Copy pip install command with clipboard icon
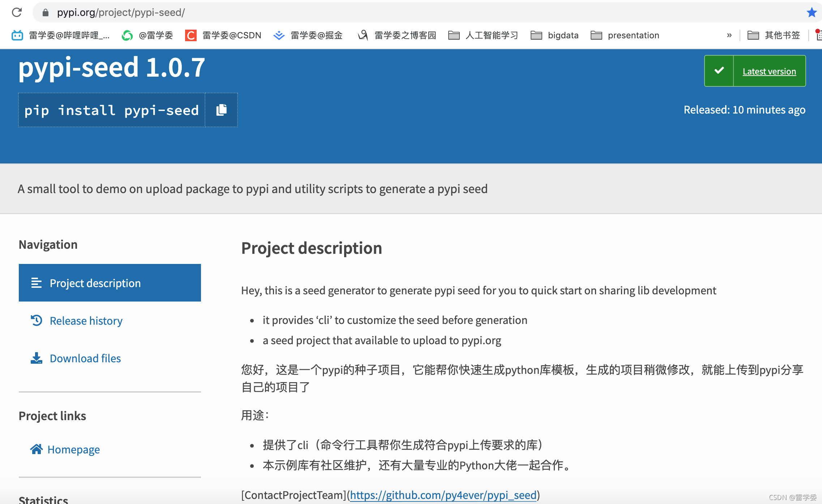Screen dimensions: 822x504 click(x=221, y=110)
